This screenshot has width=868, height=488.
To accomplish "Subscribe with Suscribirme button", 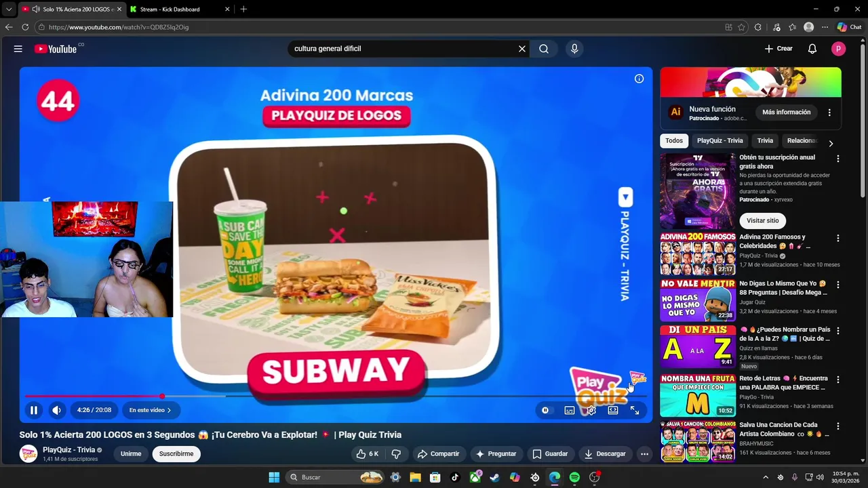I will (176, 454).
